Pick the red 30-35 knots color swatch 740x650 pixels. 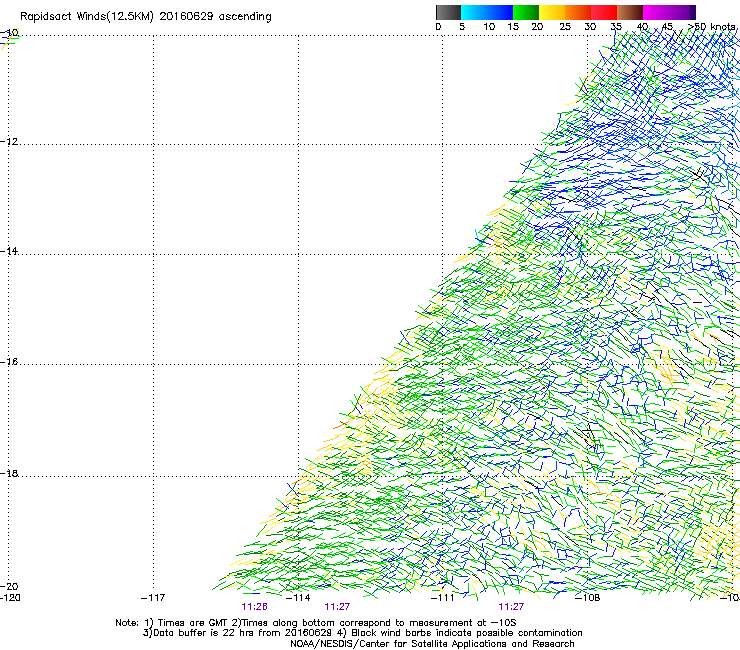coord(604,12)
